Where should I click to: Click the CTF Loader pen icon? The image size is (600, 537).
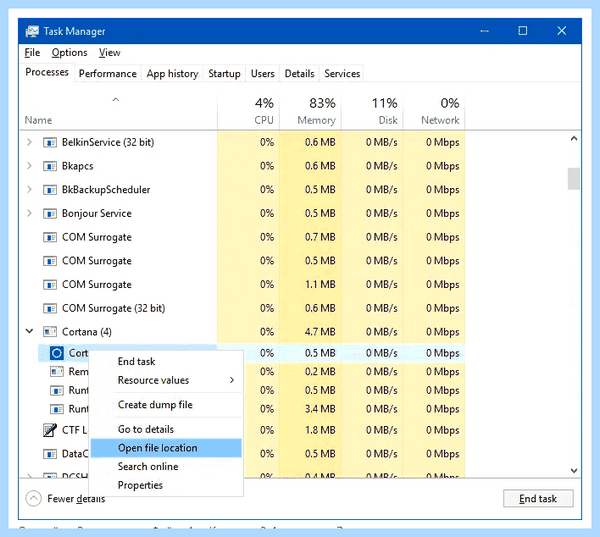[50, 430]
